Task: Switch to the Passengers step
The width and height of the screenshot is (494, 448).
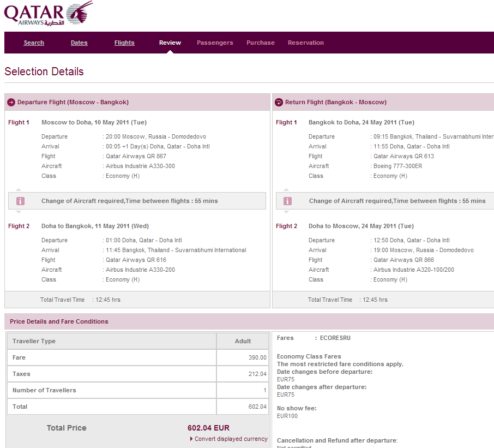Action: coord(215,43)
